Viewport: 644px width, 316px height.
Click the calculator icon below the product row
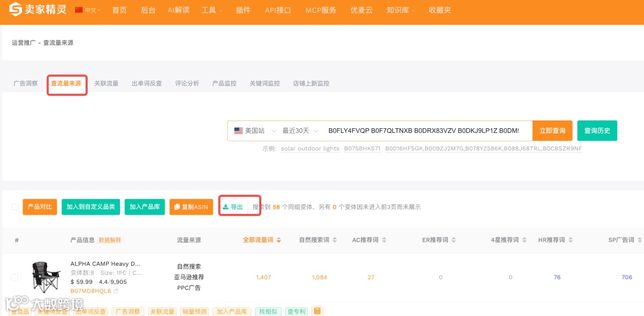tap(316, 311)
